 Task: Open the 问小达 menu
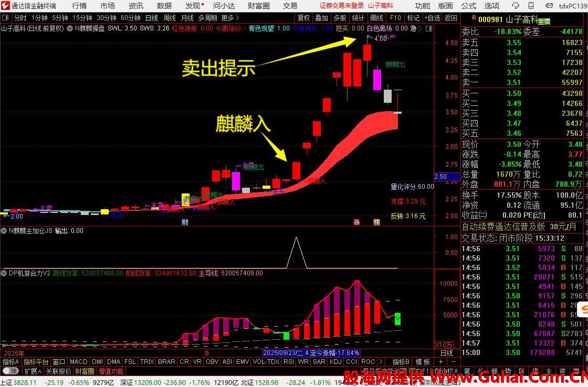[x=224, y=6]
